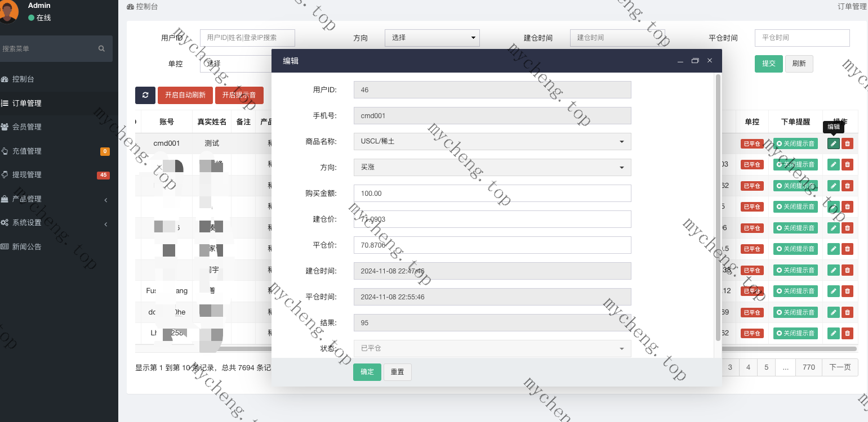This screenshot has width=868, height=422.
Task: Click trash icon in row showing 03
Action: click(x=847, y=164)
